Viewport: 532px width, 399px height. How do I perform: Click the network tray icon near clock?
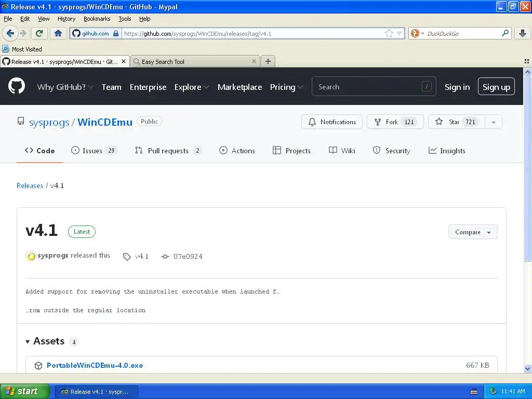point(493,391)
